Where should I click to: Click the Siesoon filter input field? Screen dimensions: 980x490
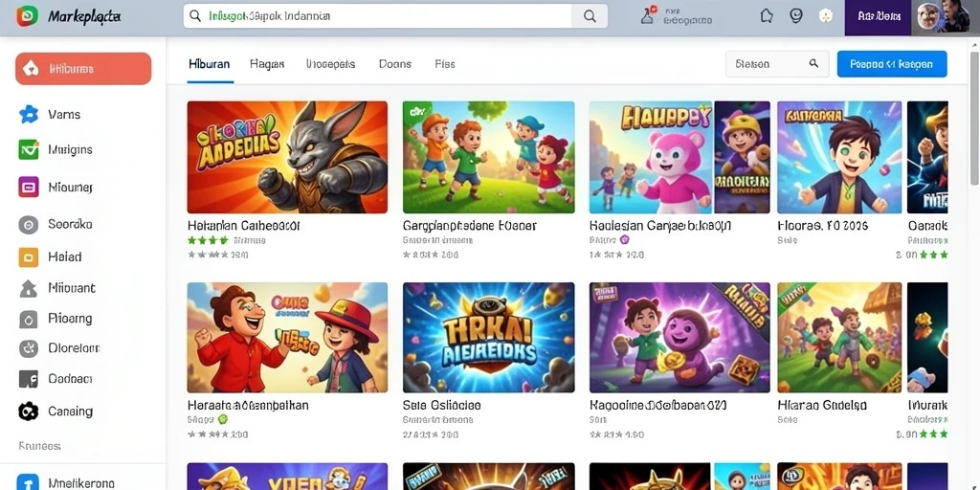point(777,64)
